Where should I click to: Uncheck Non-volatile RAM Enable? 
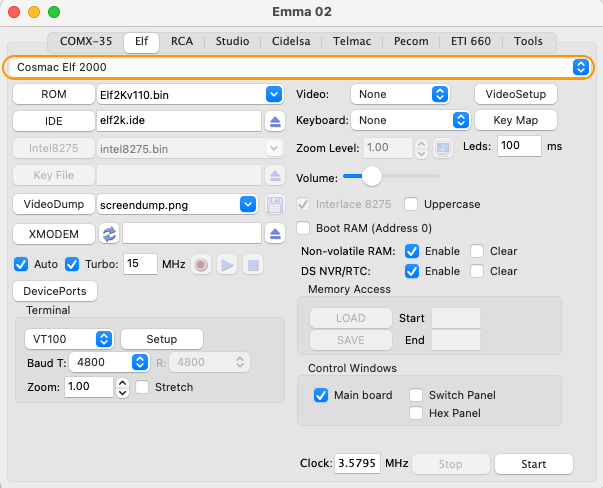[412, 251]
